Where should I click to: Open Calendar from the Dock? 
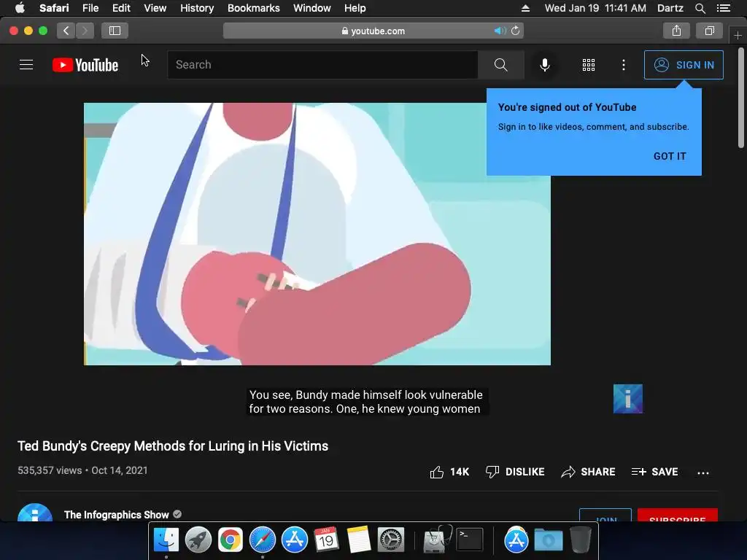pyautogui.click(x=326, y=540)
